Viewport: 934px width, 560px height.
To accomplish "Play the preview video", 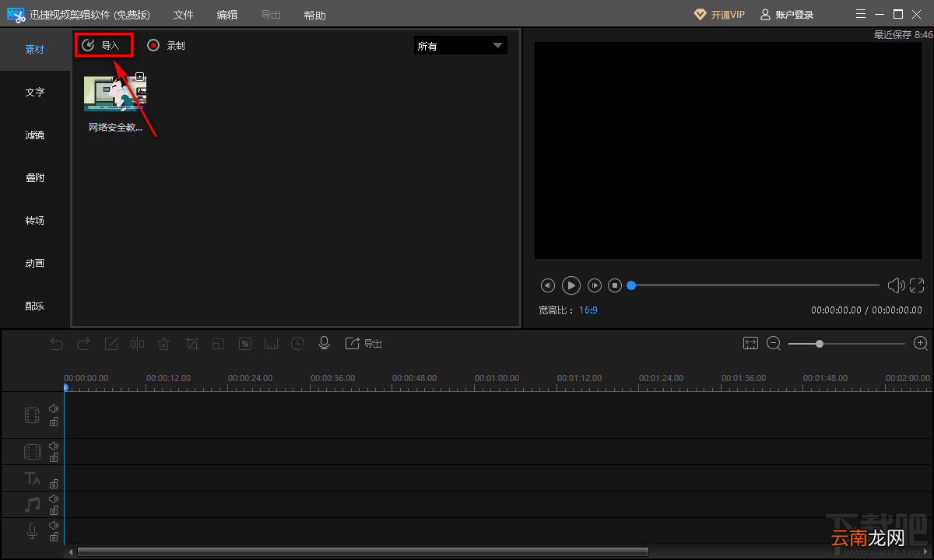I will click(x=571, y=285).
